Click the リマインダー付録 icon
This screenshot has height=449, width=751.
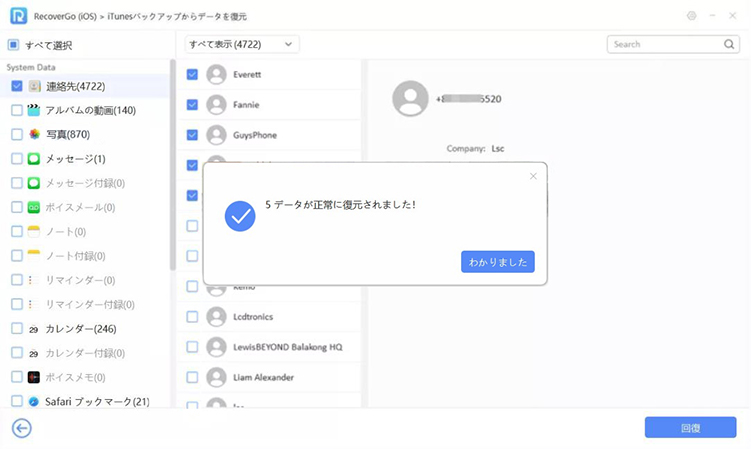click(34, 304)
